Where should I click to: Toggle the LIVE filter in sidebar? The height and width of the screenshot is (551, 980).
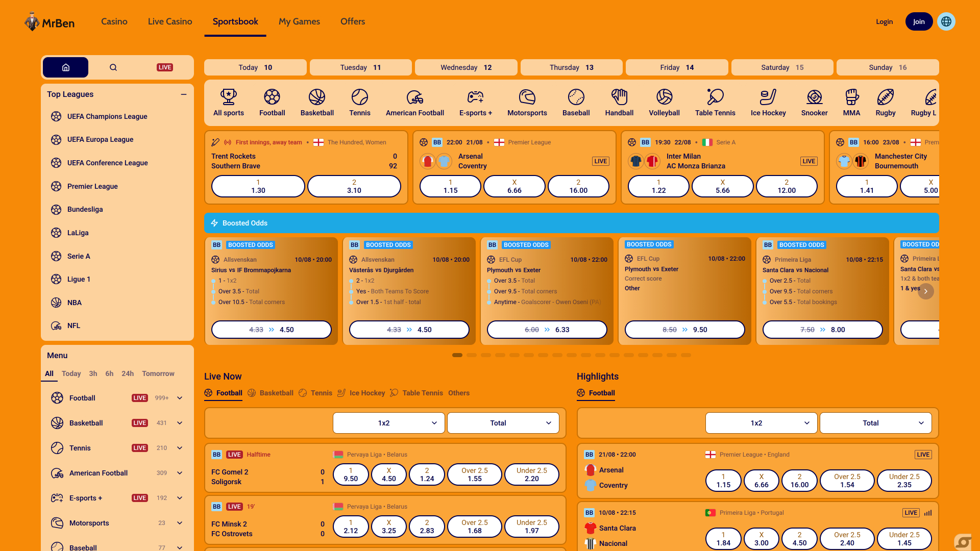165,67
